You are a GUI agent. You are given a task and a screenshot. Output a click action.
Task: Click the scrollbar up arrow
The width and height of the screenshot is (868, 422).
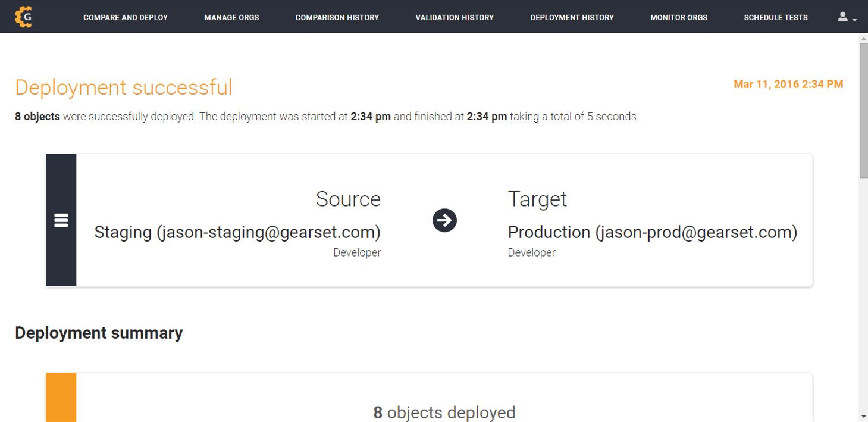coord(862,37)
